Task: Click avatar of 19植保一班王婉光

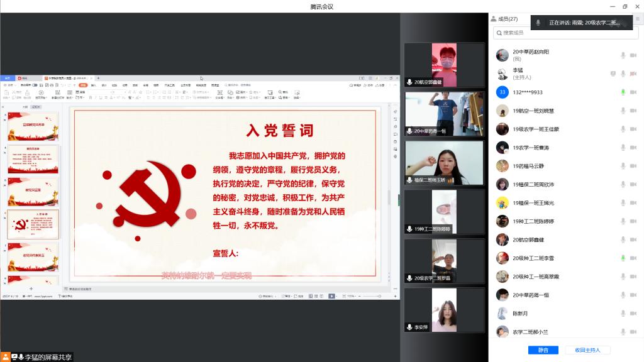Action: (502, 203)
